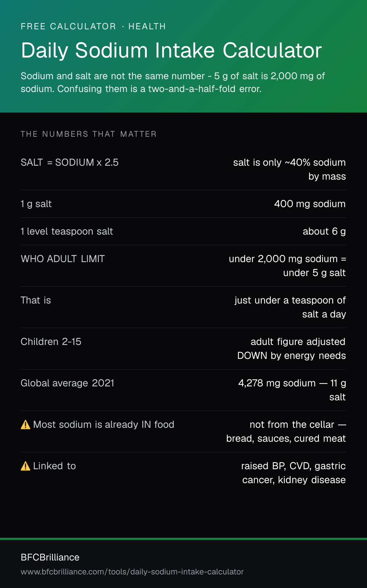367x588 pixels.
Task: Click the header subtitle about sodium and salt
Action: click(173, 82)
